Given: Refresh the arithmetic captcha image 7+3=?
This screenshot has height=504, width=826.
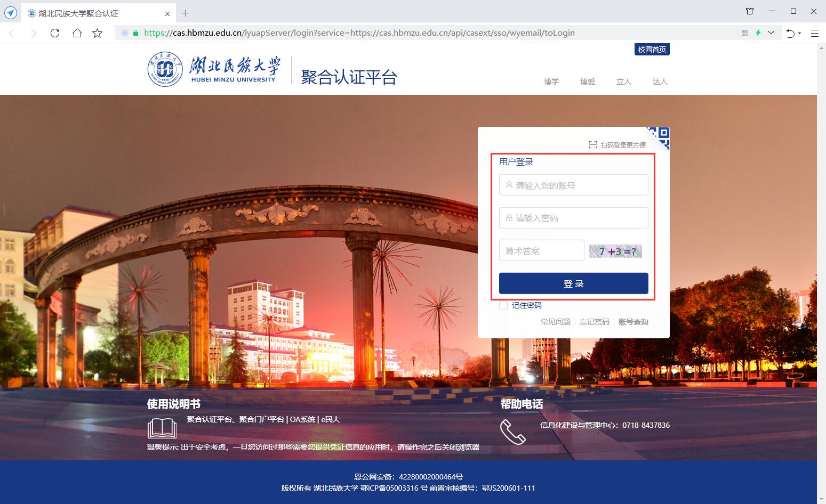Looking at the screenshot, I should coord(615,251).
